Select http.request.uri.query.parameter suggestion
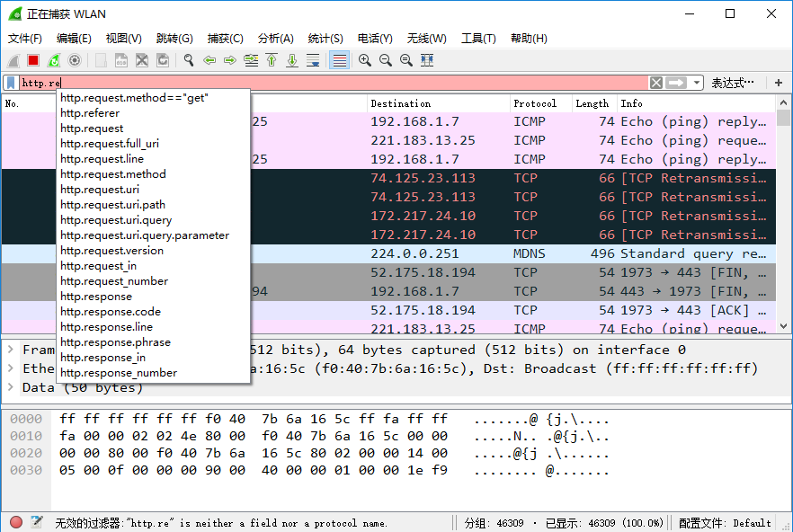 click(x=153, y=235)
